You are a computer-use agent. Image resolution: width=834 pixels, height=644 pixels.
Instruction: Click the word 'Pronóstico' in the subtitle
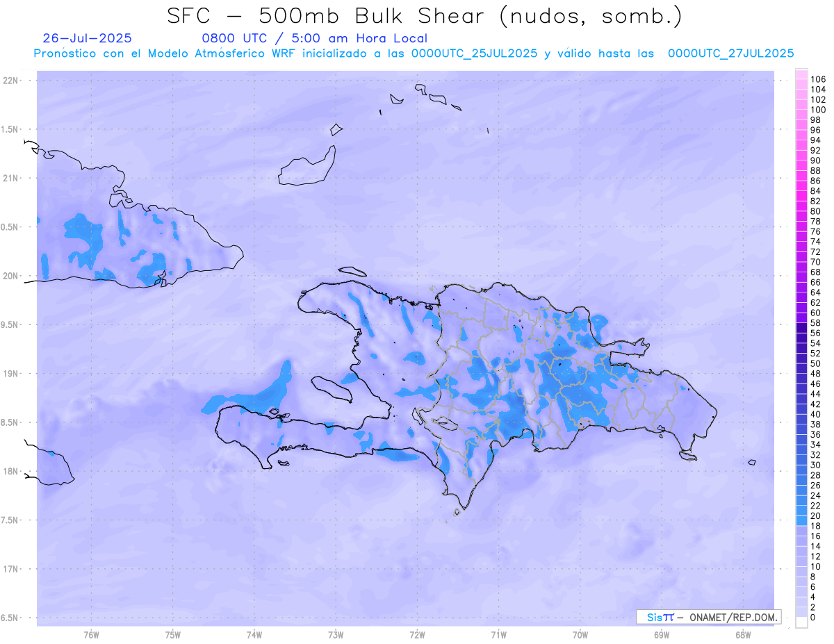point(67,53)
